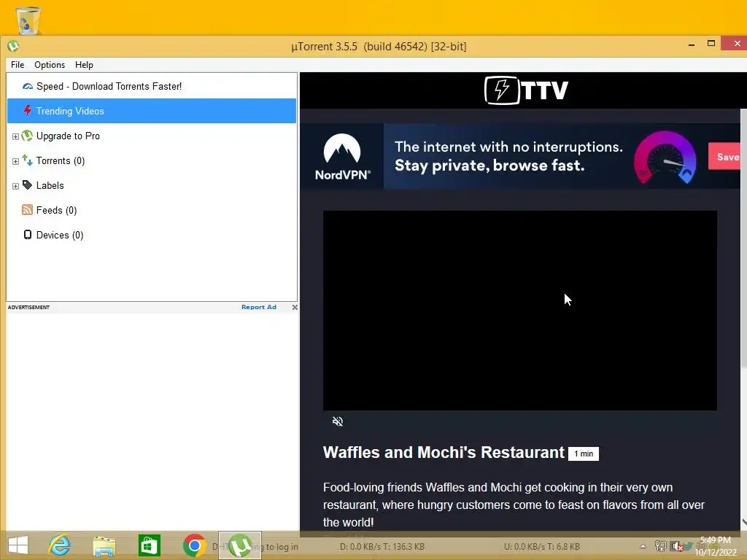Expand the Upgrade to Pro node

[x=15, y=136]
